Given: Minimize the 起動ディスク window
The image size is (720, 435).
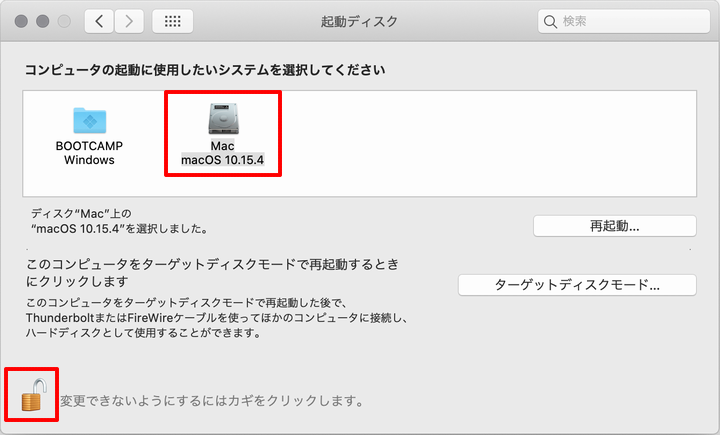Looking at the screenshot, I should click(43, 21).
